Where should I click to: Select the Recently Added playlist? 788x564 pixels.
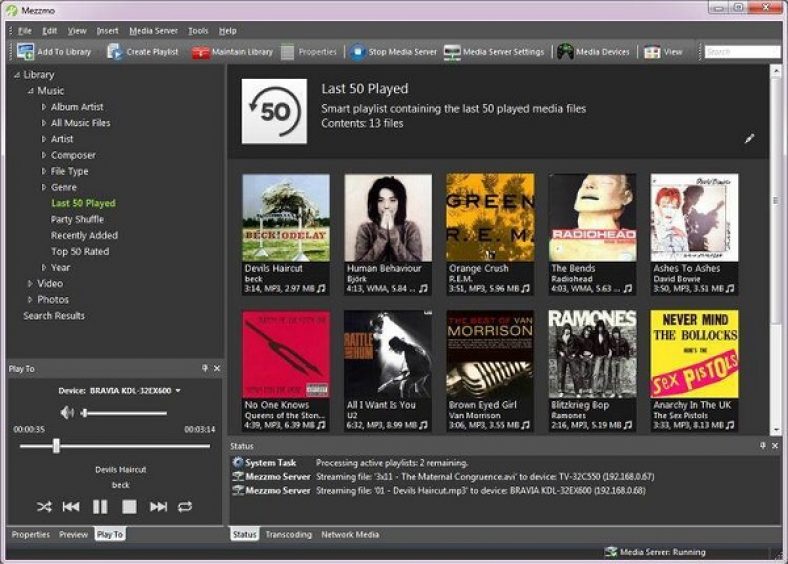(x=84, y=235)
